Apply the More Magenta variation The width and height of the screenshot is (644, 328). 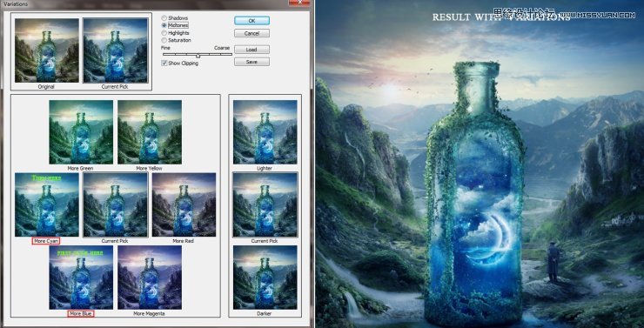point(150,277)
